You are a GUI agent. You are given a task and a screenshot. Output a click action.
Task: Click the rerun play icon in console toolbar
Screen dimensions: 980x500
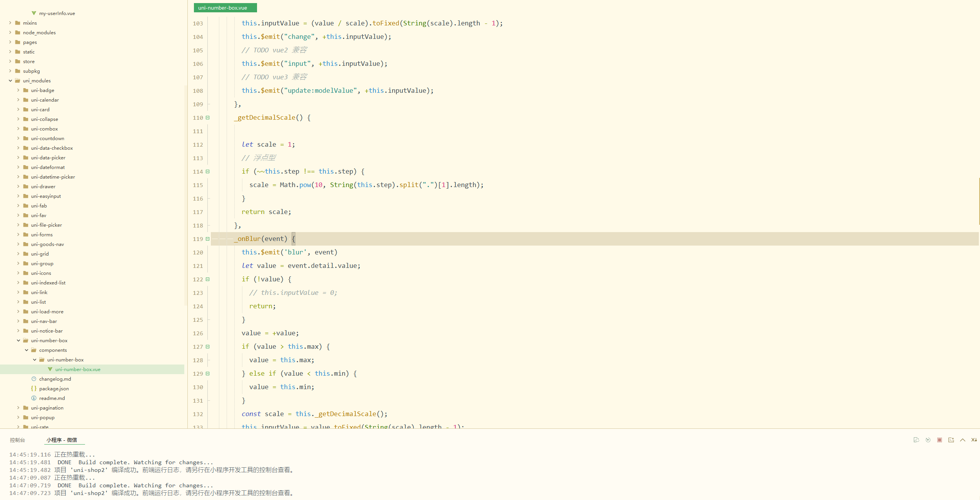(x=928, y=440)
